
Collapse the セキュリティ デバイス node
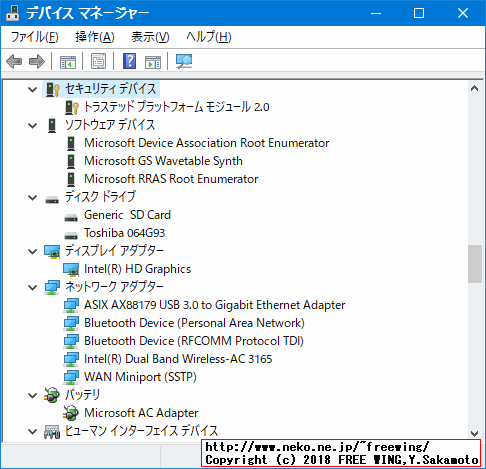tap(32, 89)
